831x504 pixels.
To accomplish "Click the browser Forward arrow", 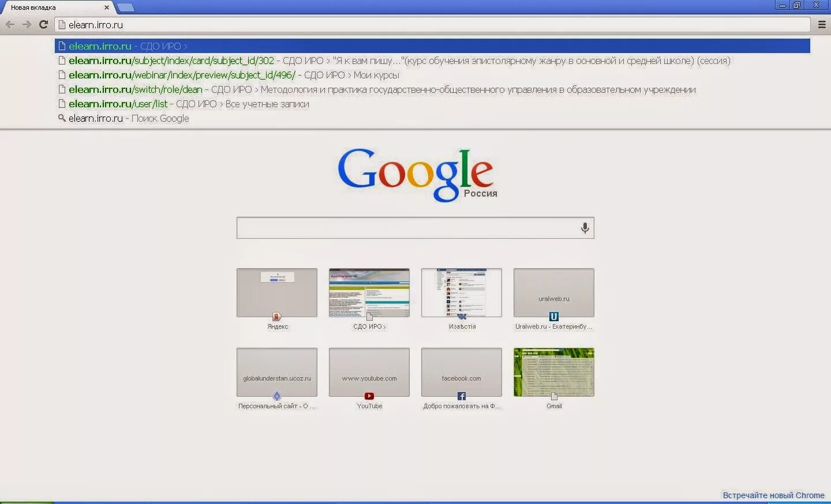I will pyautogui.click(x=27, y=24).
